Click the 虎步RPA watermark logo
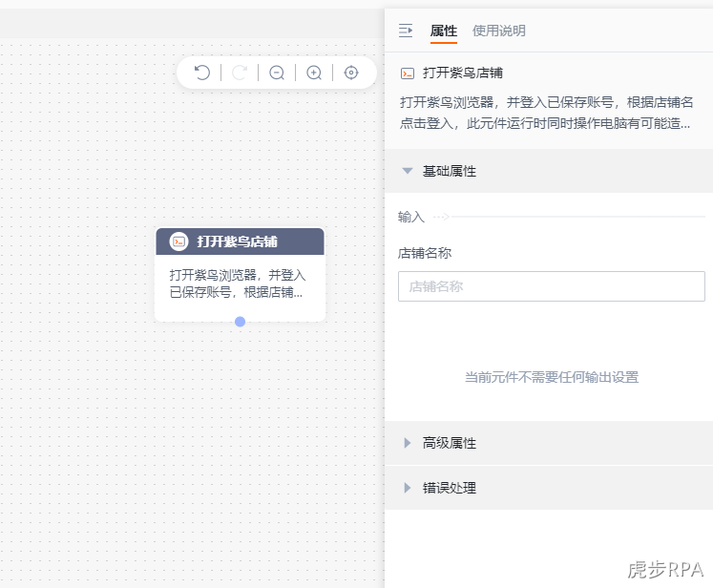The width and height of the screenshot is (713, 588). tap(665, 569)
